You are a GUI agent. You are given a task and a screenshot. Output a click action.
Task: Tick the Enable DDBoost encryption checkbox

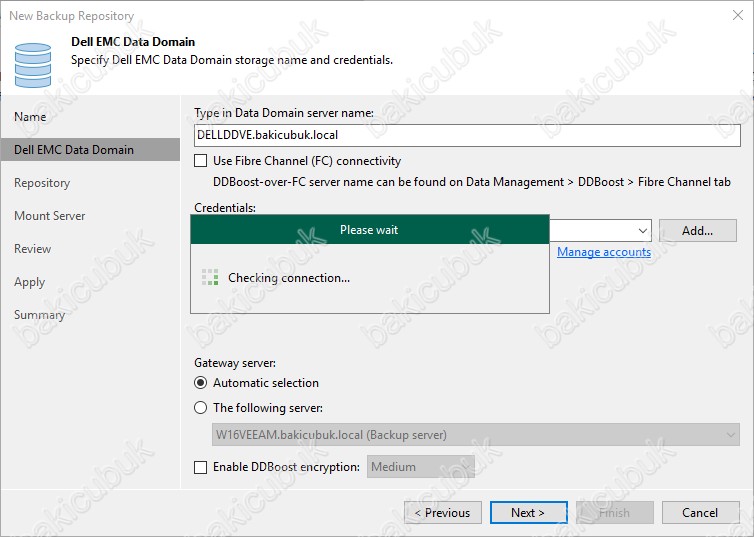201,467
